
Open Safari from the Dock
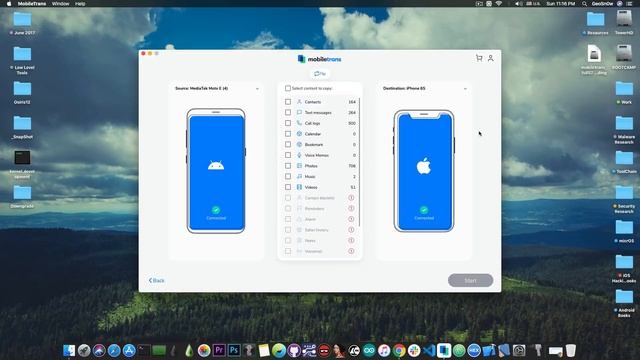tap(114, 350)
